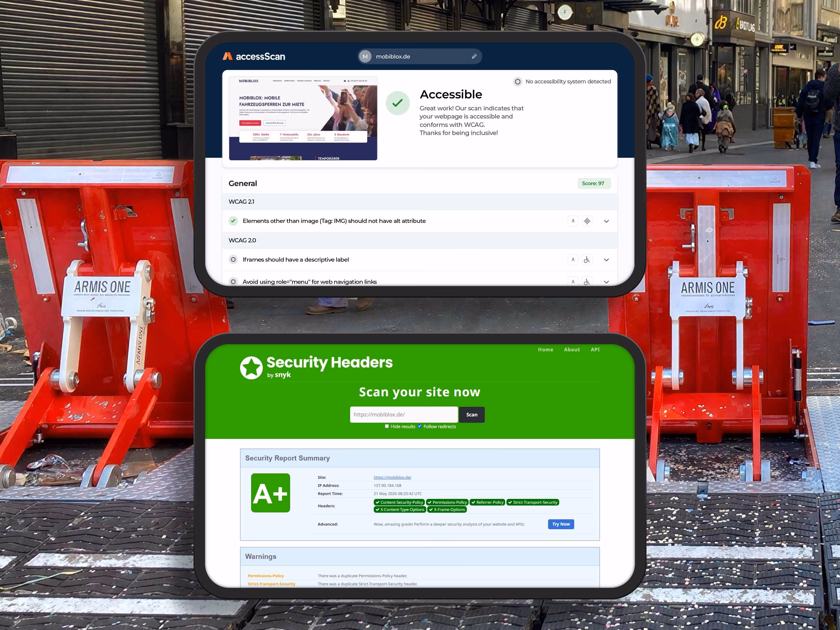Screen dimensions: 840x630
Task: Open the API menu item
Action: pyautogui.click(x=595, y=349)
